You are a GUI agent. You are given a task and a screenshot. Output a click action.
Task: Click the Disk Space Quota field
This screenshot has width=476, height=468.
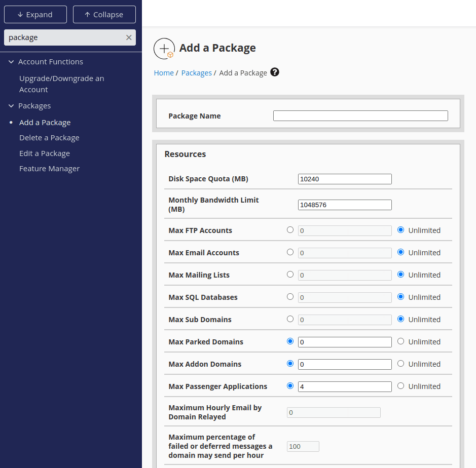click(345, 179)
